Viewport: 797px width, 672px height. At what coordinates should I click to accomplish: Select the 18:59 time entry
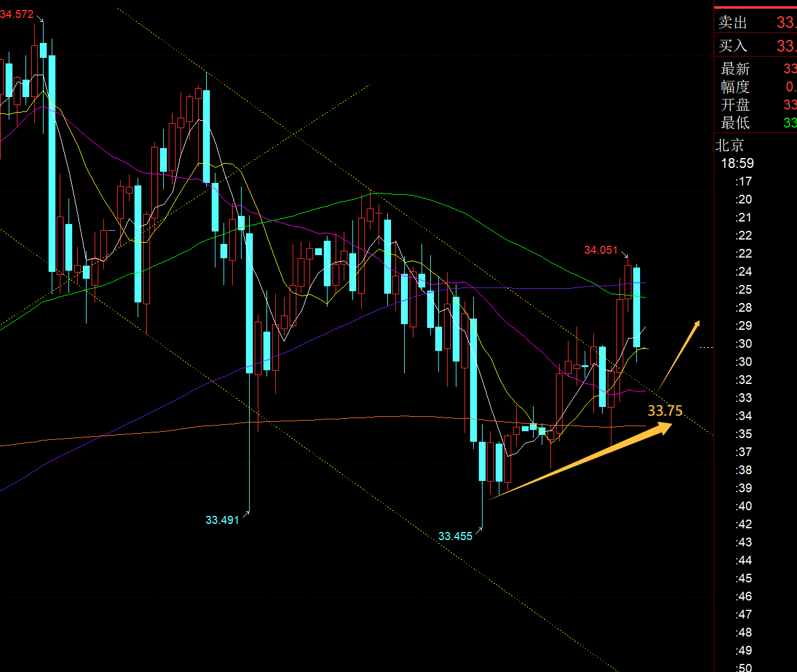(x=737, y=164)
